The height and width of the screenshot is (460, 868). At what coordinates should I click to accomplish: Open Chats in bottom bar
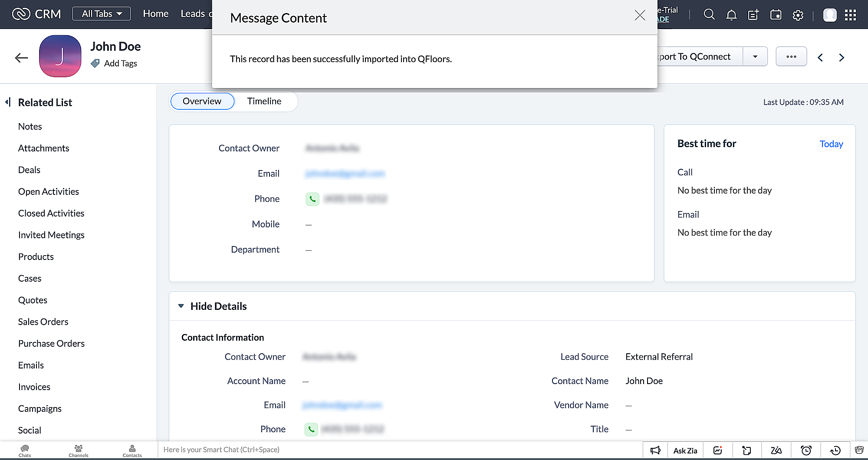25,450
